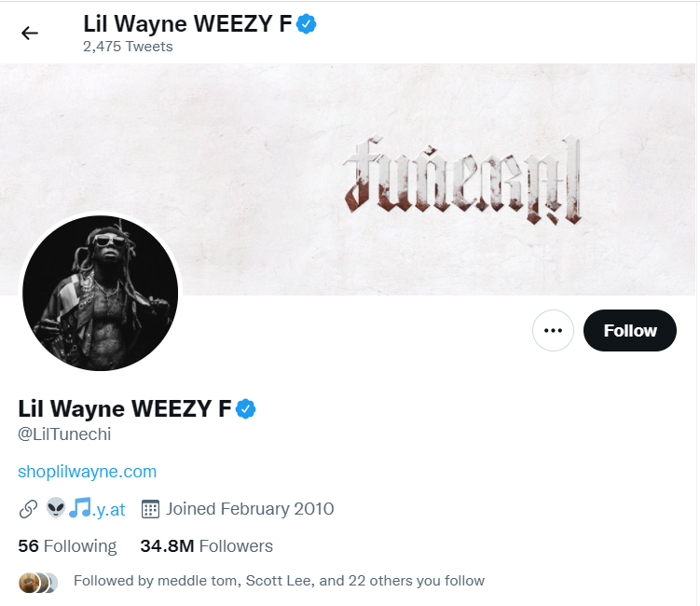700x606 pixels.
Task: Open Lil Wayne's profile picture
Action: tap(100, 293)
